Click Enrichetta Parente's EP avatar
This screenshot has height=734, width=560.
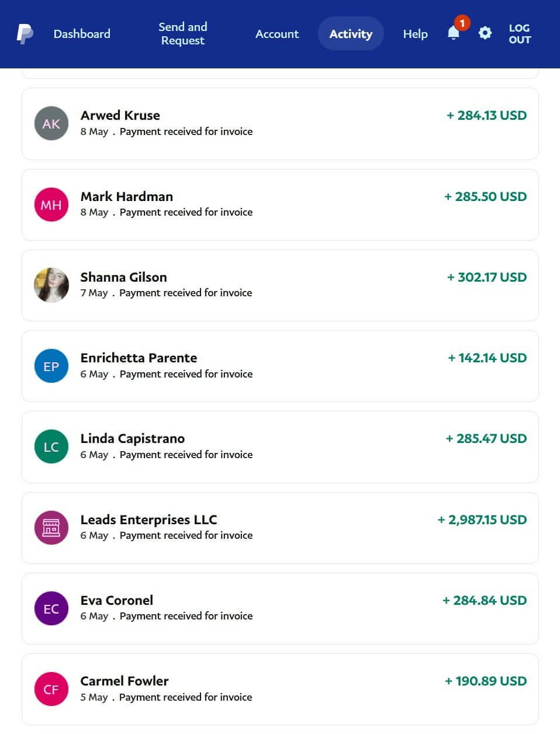click(51, 366)
